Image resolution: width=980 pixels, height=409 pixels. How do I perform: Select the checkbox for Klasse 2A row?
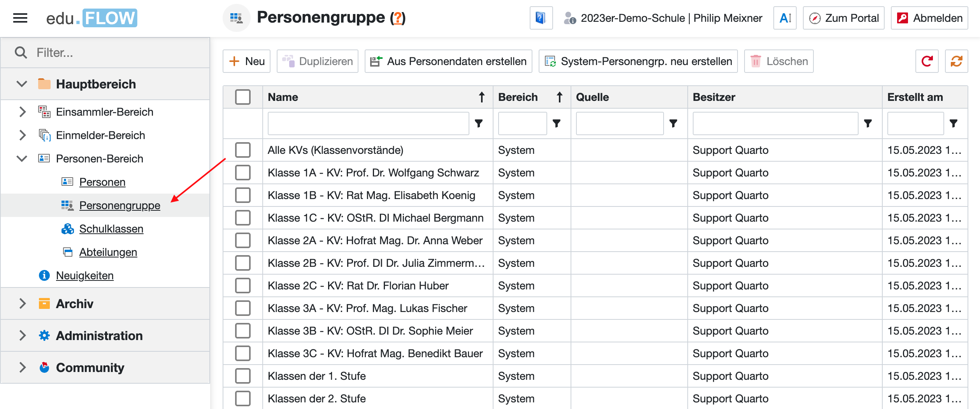[242, 240]
